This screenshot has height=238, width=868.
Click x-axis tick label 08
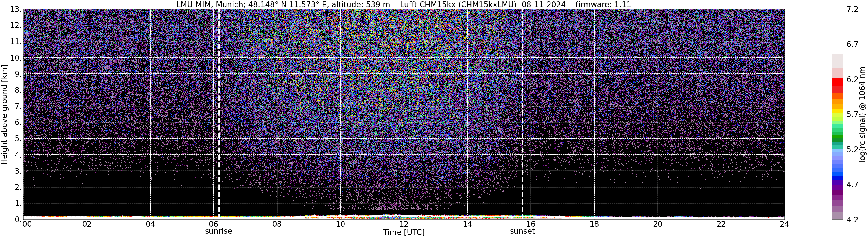(277, 224)
